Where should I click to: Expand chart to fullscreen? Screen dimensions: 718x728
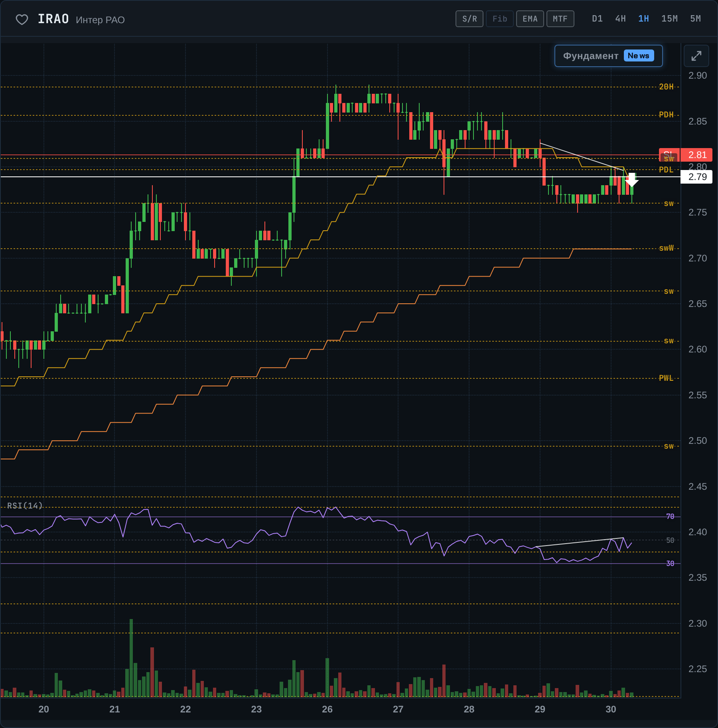point(696,56)
